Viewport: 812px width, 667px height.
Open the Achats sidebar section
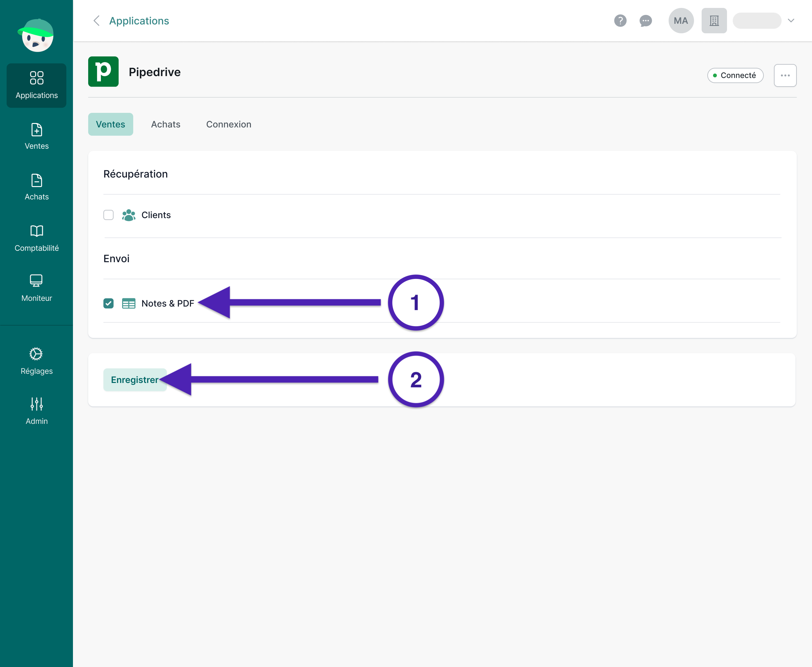click(36, 187)
